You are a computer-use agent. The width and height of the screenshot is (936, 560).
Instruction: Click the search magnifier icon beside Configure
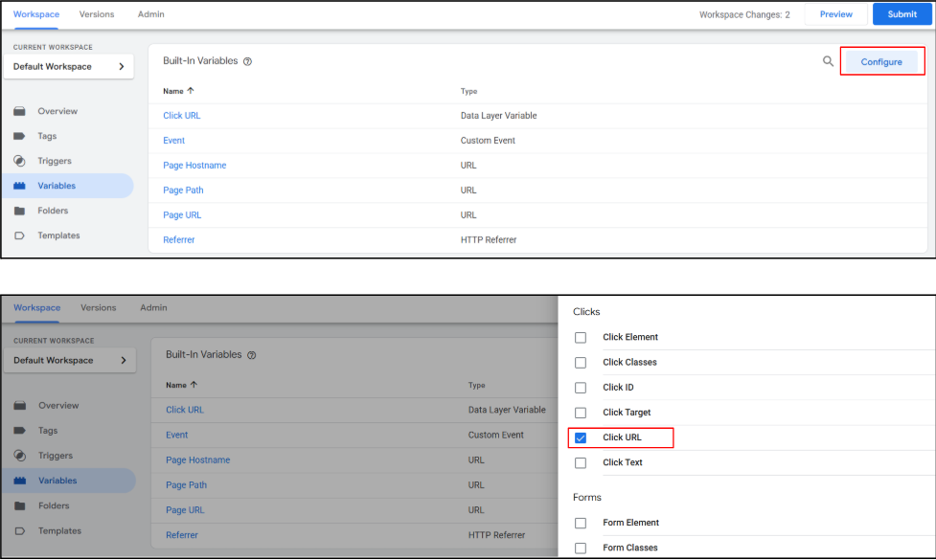[828, 61]
